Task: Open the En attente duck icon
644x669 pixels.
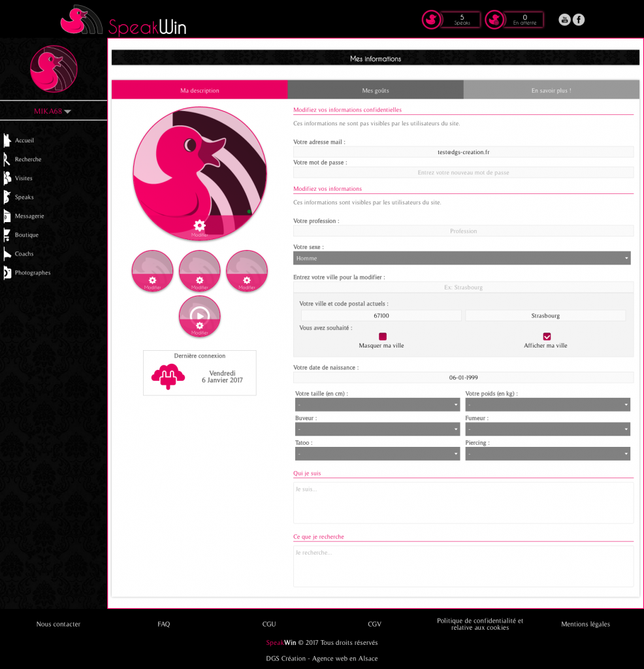Action: click(x=495, y=20)
